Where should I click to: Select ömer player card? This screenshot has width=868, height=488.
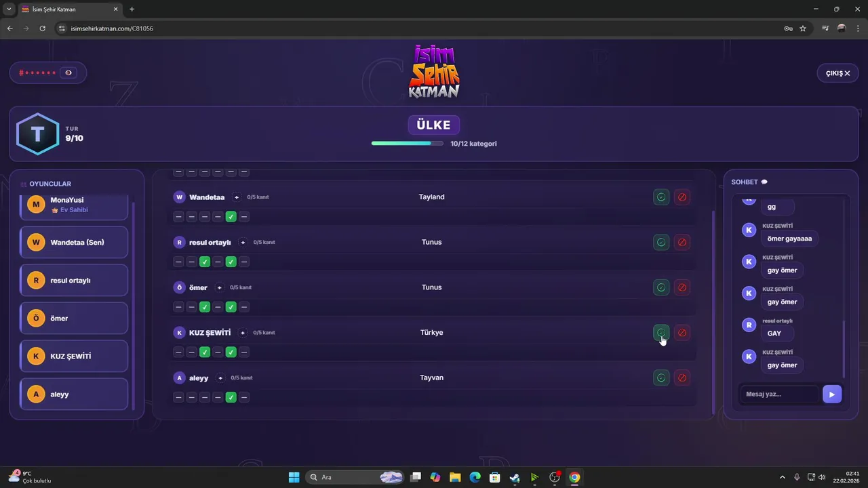pyautogui.click(x=74, y=318)
